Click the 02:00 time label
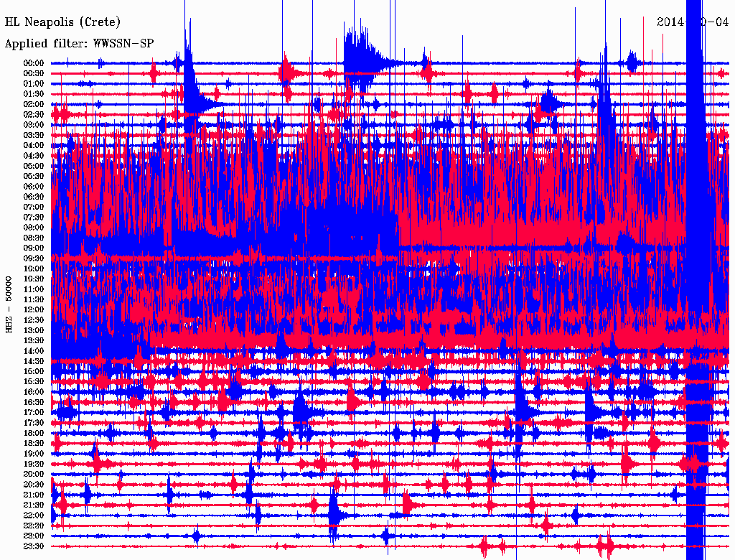 (34, 105)
